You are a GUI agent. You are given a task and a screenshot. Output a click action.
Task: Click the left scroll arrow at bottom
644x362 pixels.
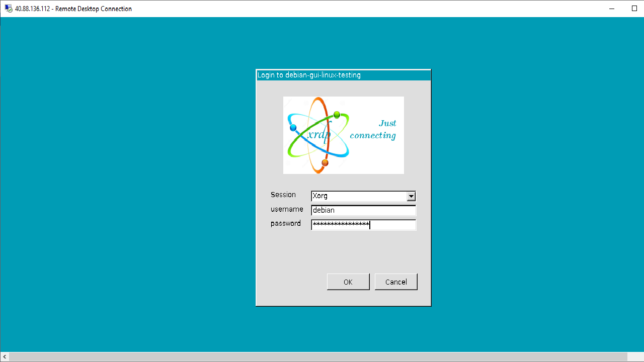click(5, 356)
